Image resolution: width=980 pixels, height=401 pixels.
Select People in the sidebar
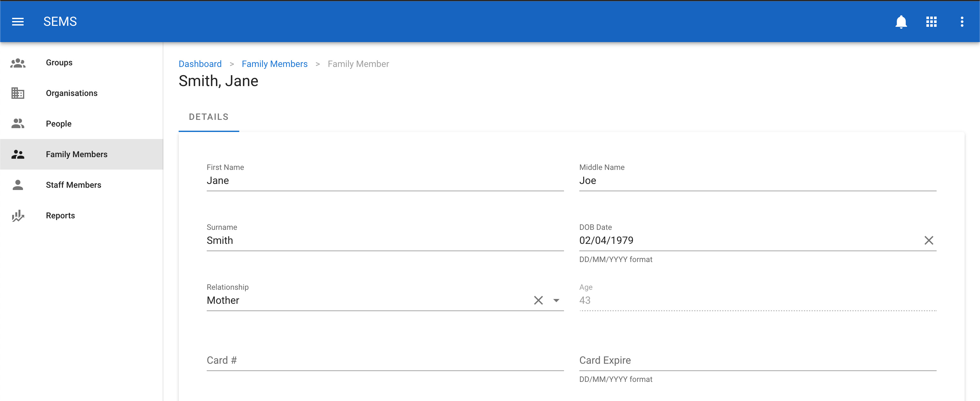(x=59, y=124)
